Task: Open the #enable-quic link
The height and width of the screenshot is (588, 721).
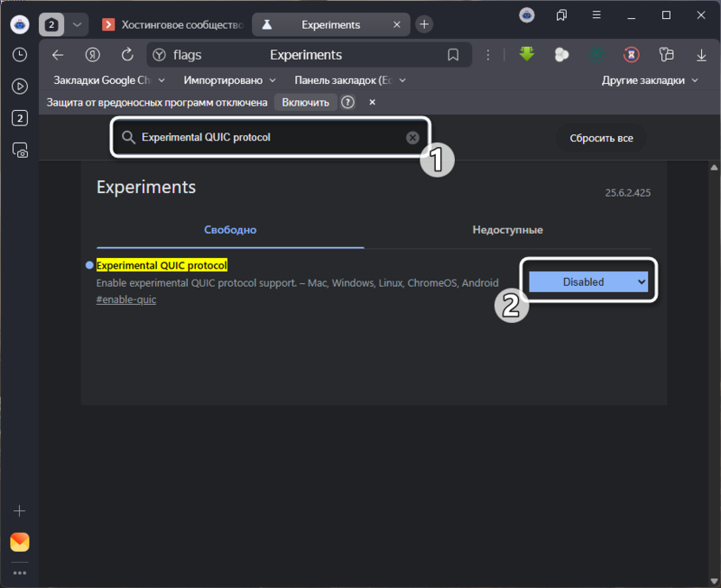Action: point(126,300)
